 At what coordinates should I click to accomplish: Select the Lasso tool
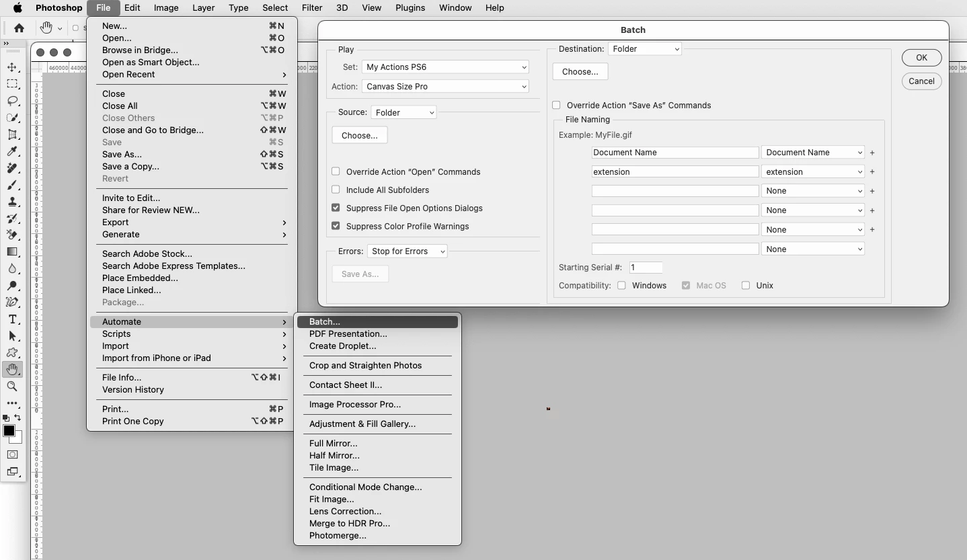12,101
